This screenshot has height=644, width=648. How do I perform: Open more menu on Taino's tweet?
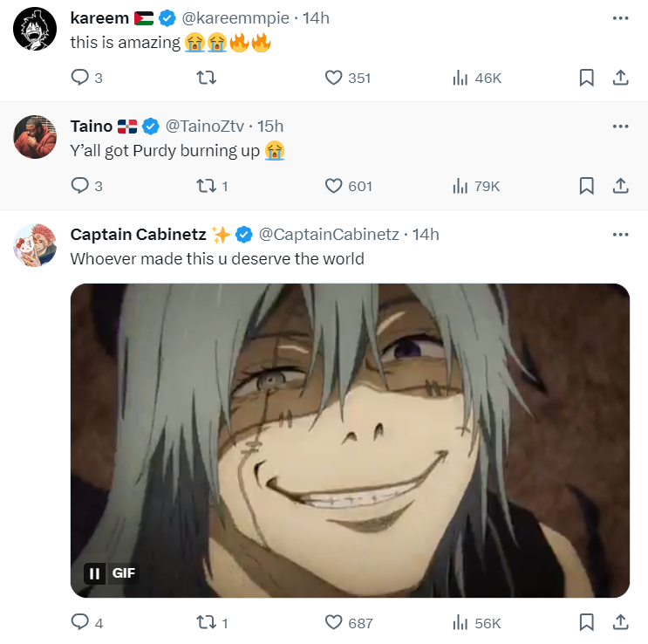(x=620, y=127)
